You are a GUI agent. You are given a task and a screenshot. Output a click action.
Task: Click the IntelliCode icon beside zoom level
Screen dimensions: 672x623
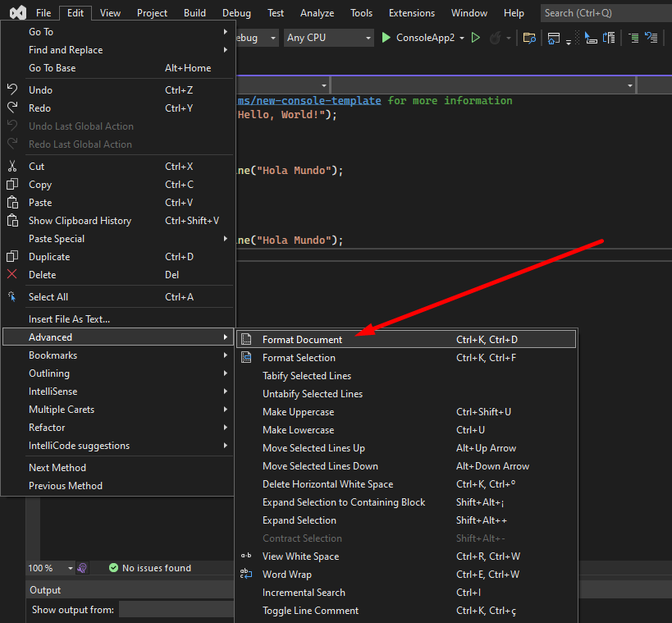coord(83,568)
